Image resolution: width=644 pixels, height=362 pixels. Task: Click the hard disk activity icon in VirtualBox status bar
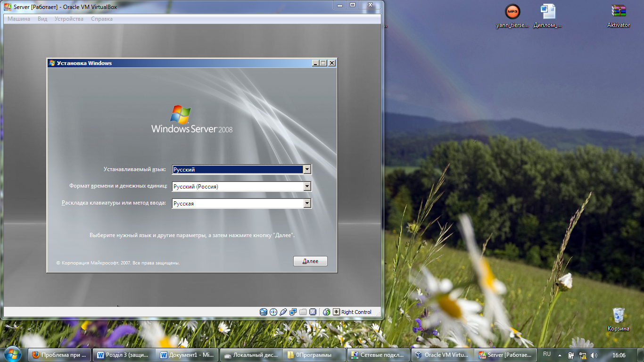point(263,312)
